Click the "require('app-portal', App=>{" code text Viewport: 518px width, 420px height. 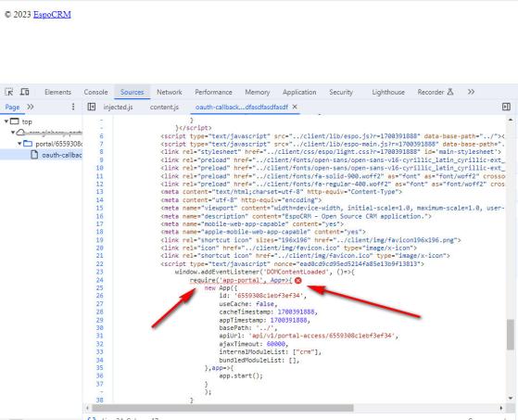[241, 280]
